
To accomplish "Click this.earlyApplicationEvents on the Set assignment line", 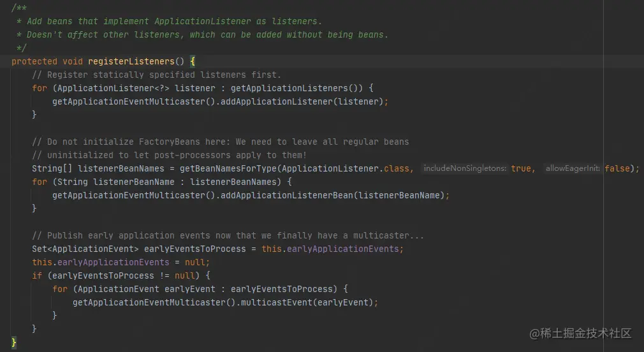I will (330, 249).
